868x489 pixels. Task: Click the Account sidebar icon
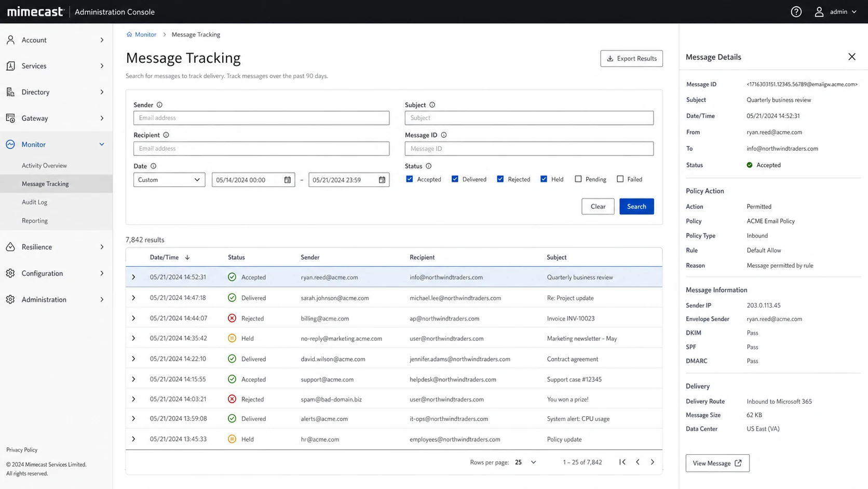coord(10,40)
